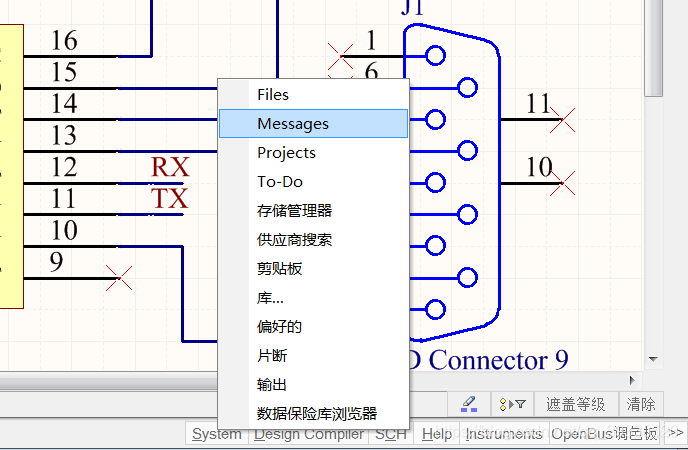Click the 清除 button
This screenshot has height=450, width=688.
click(641, 404)
